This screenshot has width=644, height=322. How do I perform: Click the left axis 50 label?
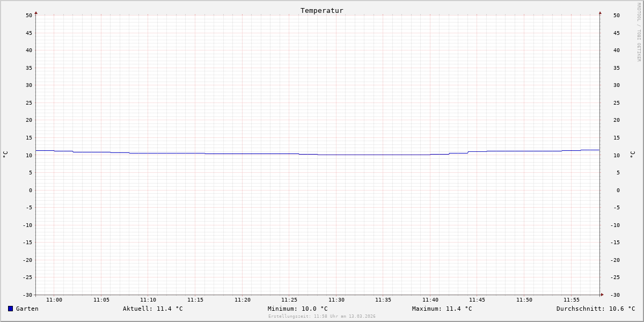tap(29, 15)
